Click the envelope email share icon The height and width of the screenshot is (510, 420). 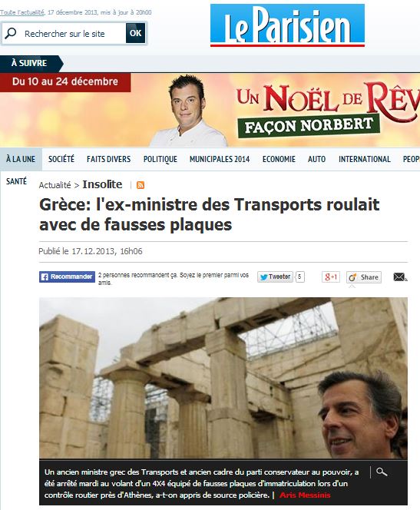[x=400, y=277]
